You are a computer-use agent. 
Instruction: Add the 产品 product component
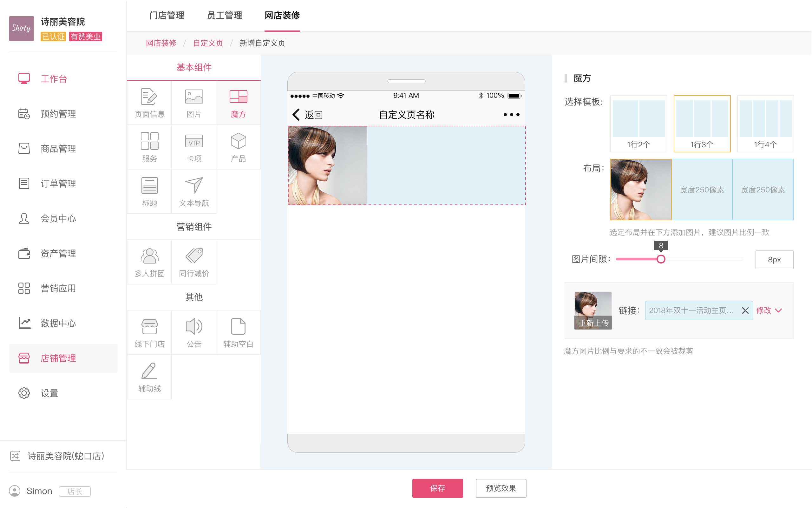(x=238, y=147)
